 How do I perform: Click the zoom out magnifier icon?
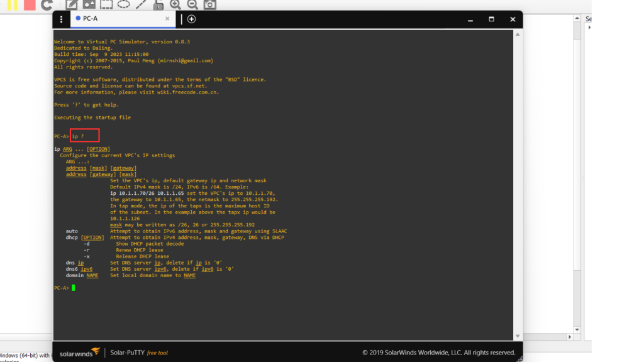click(x=192, y=4)
